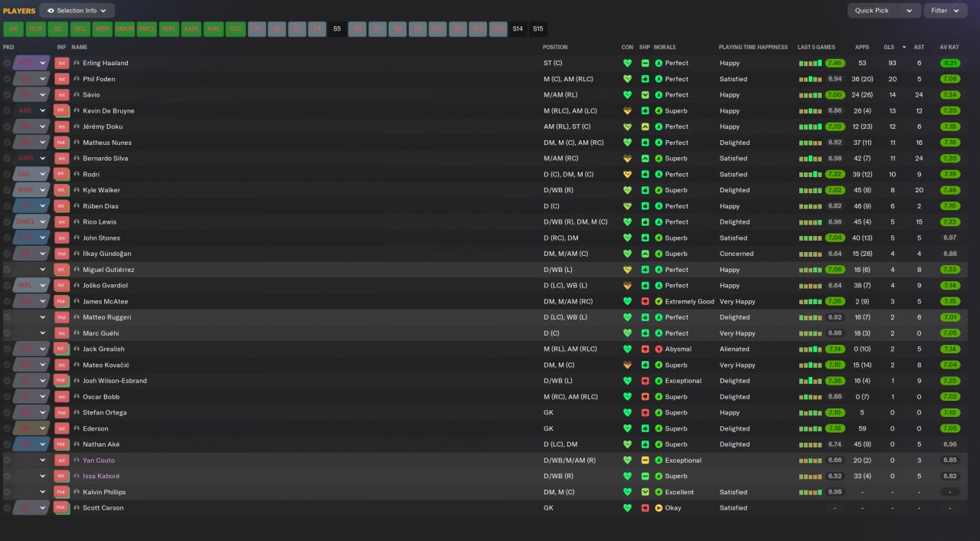Click the player profile icon beside Kyle Walker
This screenshot has height=541, width=980.
pyautogui.click(x=77, y=190)
